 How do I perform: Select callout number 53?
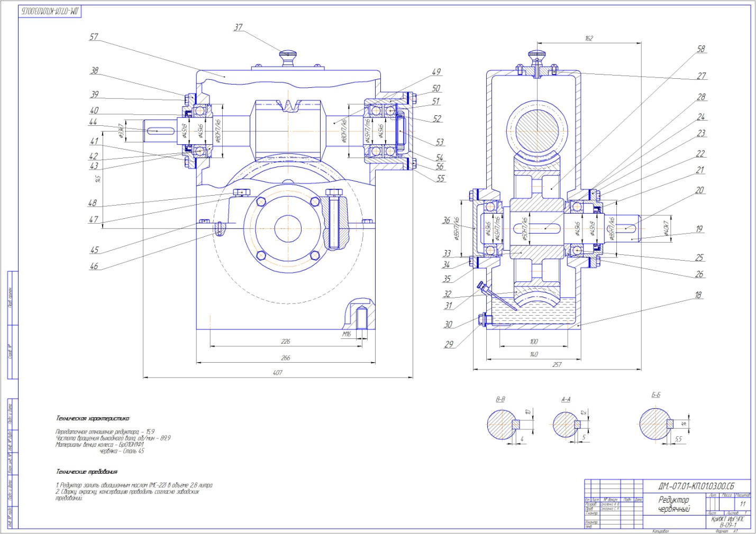tap(440, 142)
